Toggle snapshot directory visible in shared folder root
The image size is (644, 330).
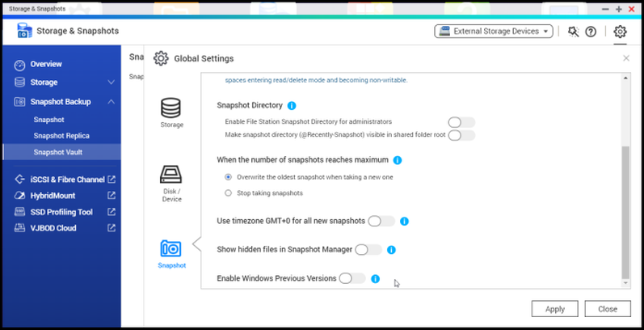461,135
